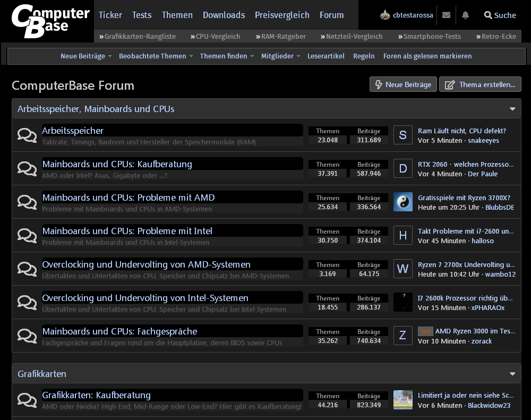Open thread Gratisspiele mit Ryzen 3700X?

(464, 198)
